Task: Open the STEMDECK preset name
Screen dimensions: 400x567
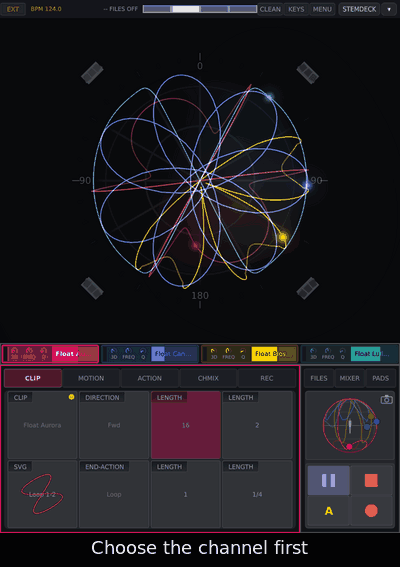Action: click(359, 9)
